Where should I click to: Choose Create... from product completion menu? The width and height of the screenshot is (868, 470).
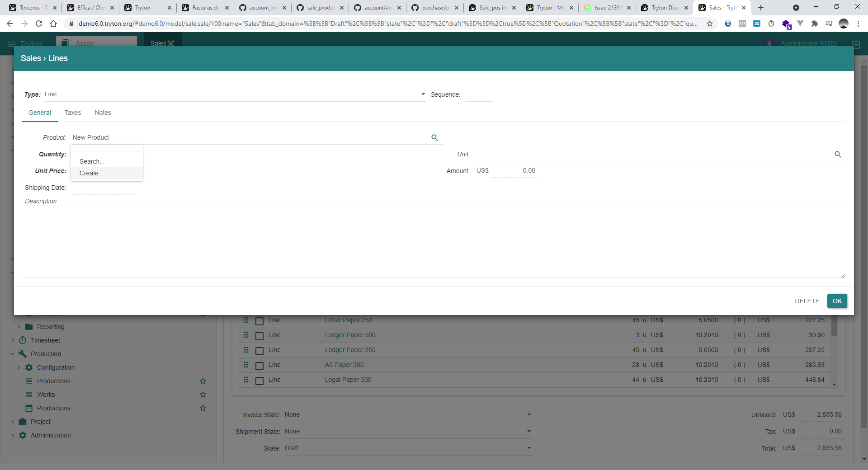coord(91,174)
